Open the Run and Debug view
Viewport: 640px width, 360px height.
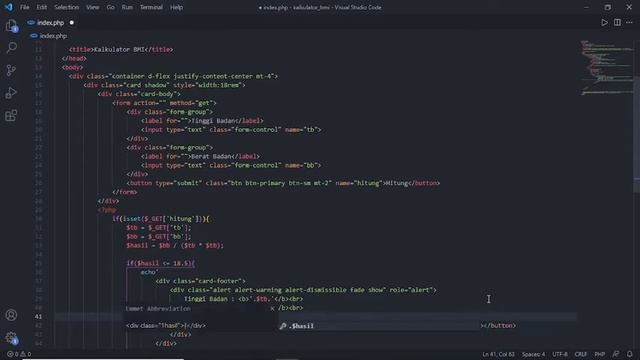point(11,93)
